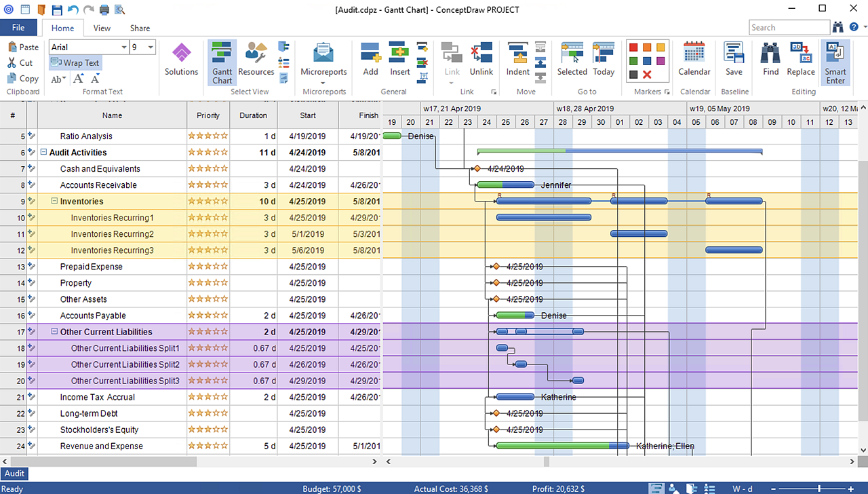Switch to Gantt view in status bar
The width and height of the screenshot is (868, 494).
click(656, 488)
